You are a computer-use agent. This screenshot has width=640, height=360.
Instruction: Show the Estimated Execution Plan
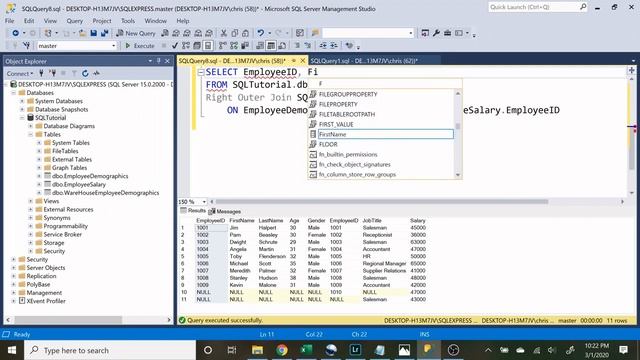pyautogui.click(x=186, y=46)
